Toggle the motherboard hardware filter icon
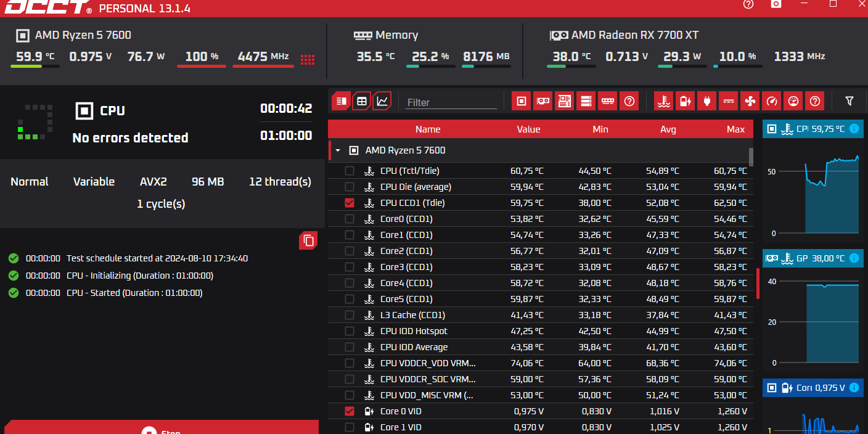Viewport: 868px width, 434px height. (x=565, y=101)
